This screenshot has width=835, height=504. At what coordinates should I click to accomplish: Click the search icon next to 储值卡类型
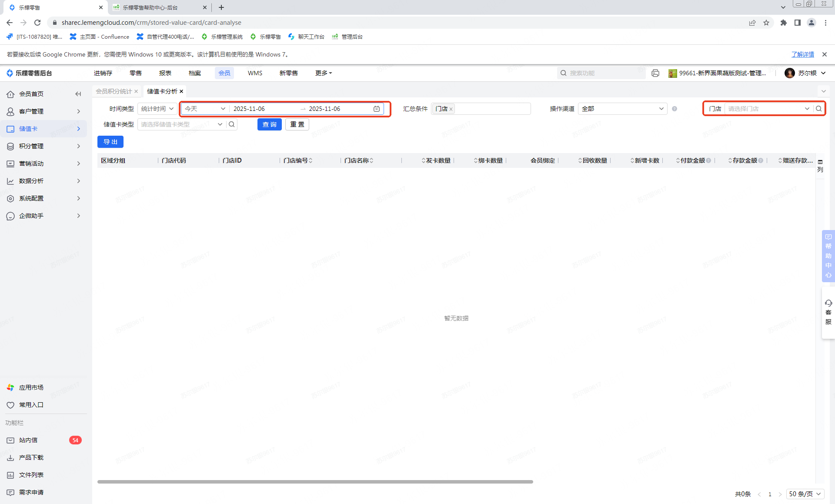pos(232,124)
